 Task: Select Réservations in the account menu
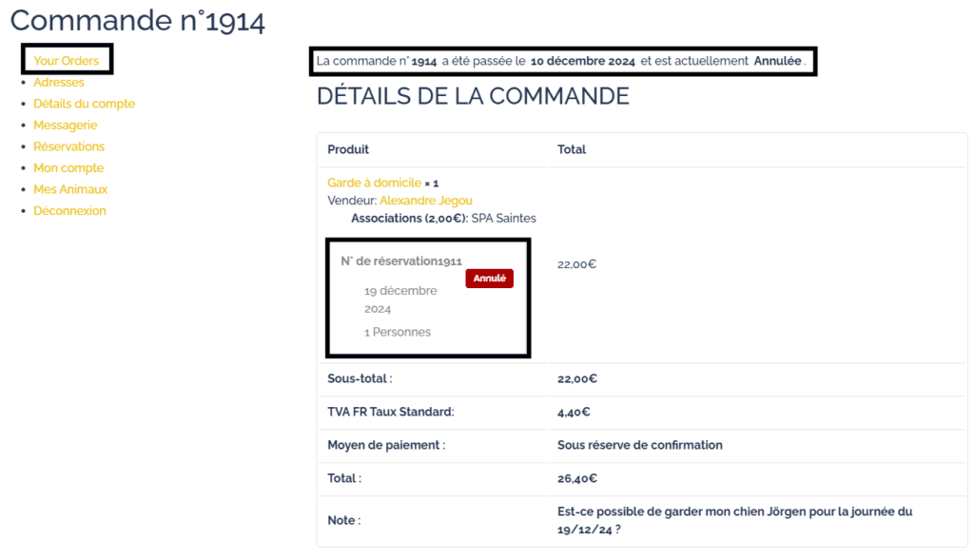click(x=68, y=146)
